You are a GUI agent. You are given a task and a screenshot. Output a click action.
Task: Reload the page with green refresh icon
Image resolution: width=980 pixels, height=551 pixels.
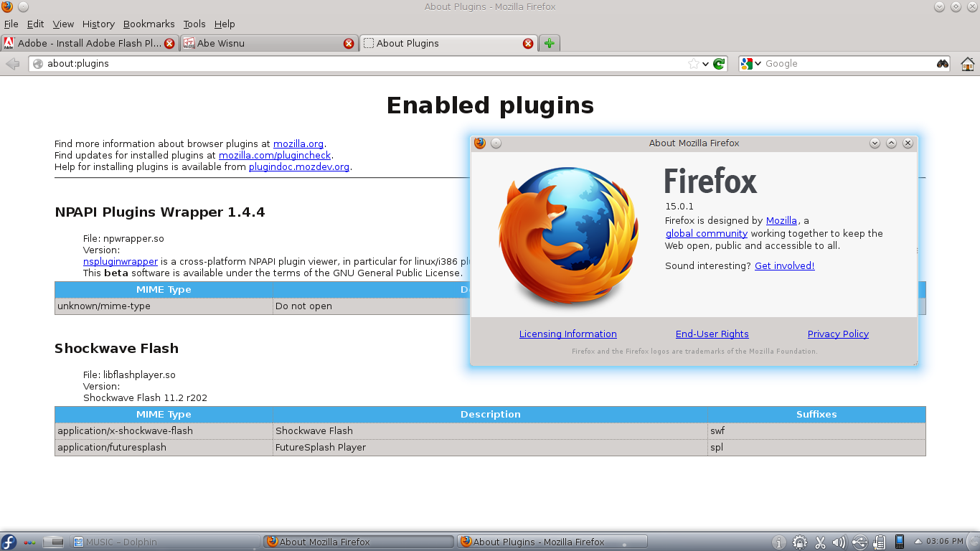[x=719, y=64]
